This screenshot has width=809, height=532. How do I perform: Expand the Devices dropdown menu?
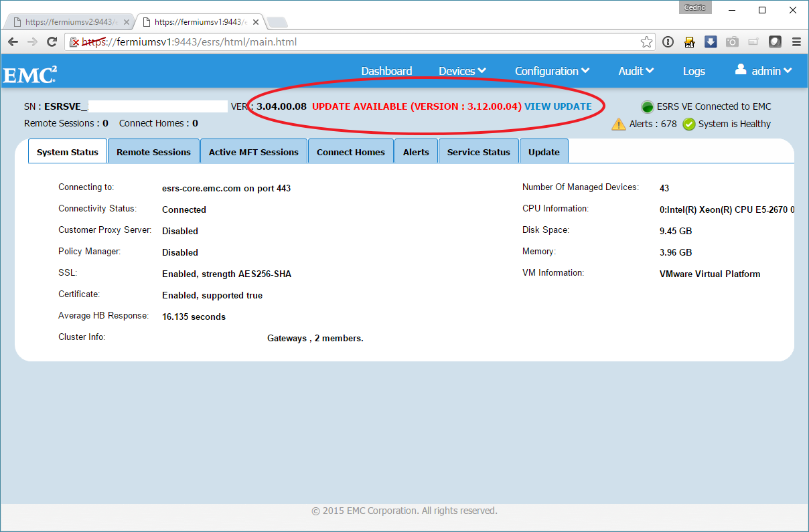coord(462,71)
